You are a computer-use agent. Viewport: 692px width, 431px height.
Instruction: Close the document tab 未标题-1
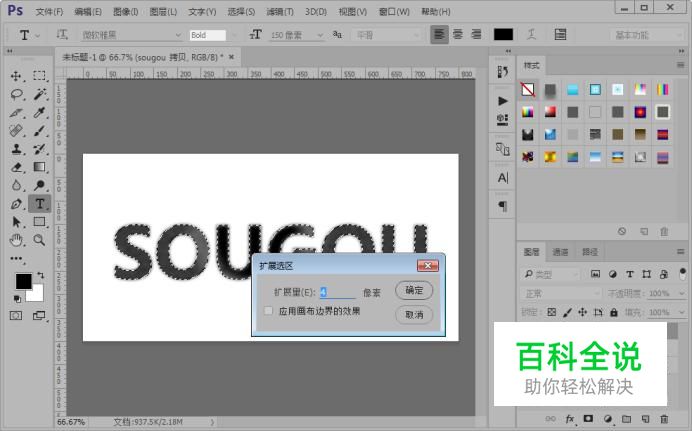point(231,57)
